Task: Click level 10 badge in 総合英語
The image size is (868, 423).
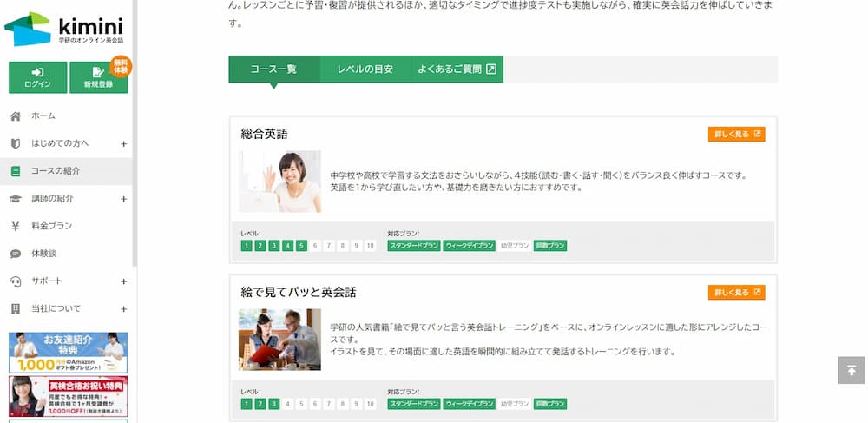Action: point(371,246)
